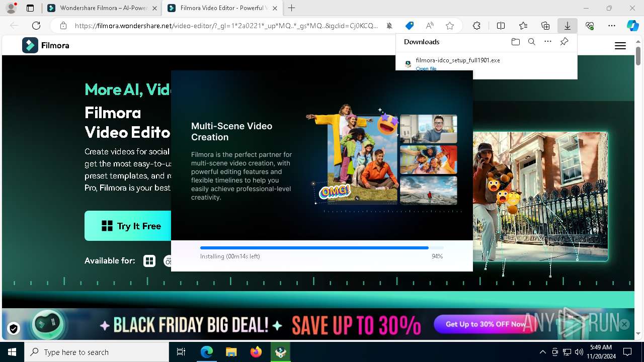Refresh the current page
Screen dimensions: 644x362
click(36, 26)
